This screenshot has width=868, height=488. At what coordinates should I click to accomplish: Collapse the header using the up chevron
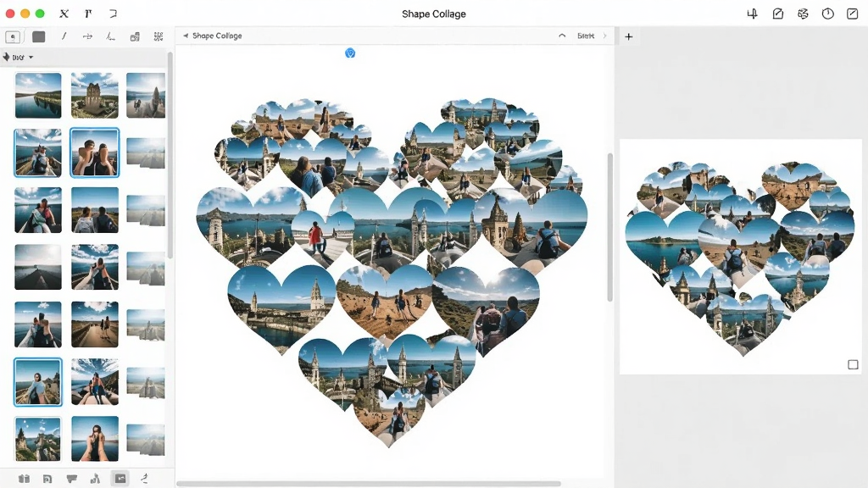[x=562, y=36]
